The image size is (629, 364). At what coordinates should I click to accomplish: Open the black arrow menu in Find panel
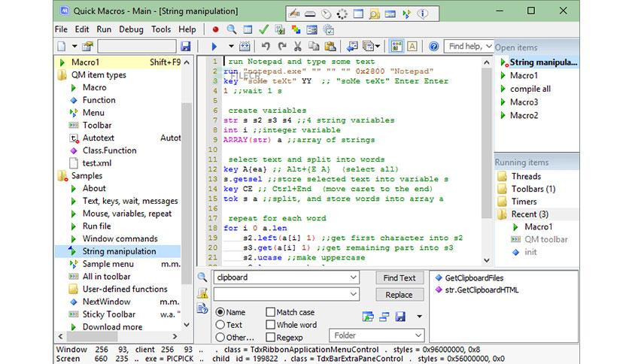[419, 317]
